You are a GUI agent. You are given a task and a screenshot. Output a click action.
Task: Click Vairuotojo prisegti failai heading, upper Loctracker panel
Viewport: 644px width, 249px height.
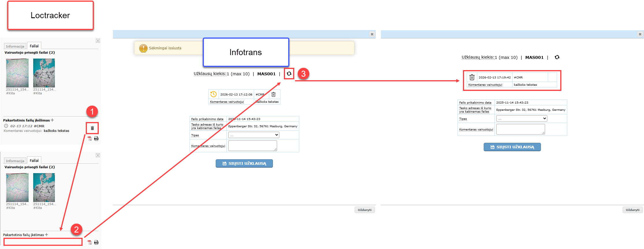point(29,53)
